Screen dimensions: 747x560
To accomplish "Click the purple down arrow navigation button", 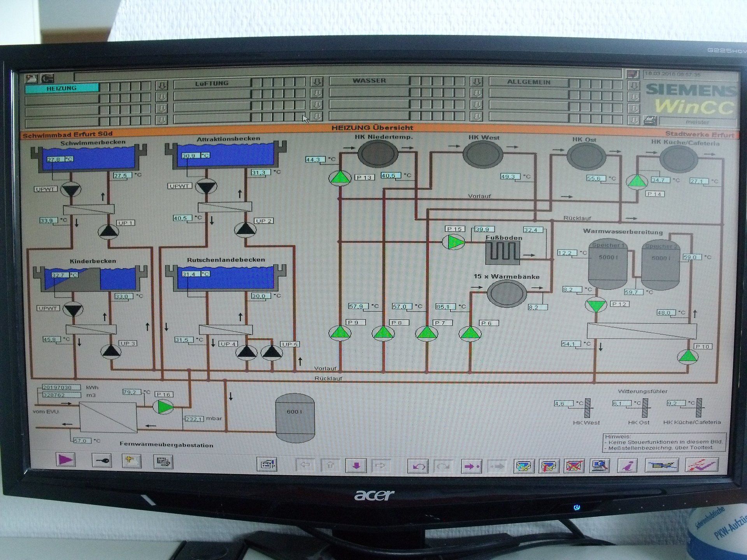I will click(356, 465).
